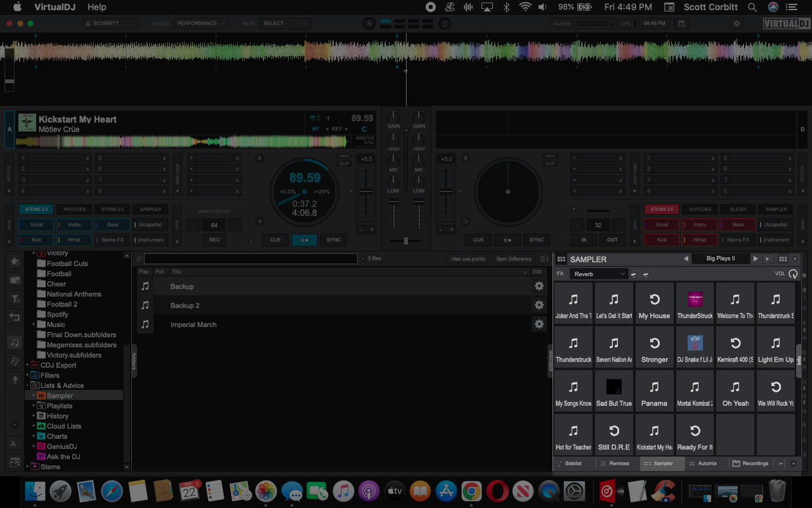Select HOTCUES pad page on deck A
Screen dimensions: 812x508
[74, 209]
